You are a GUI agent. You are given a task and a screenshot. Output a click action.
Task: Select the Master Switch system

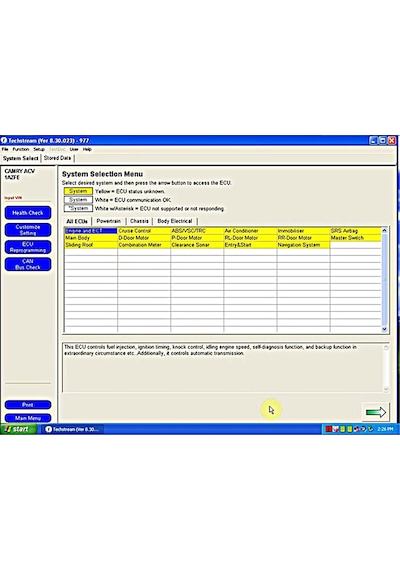point(355,238)
